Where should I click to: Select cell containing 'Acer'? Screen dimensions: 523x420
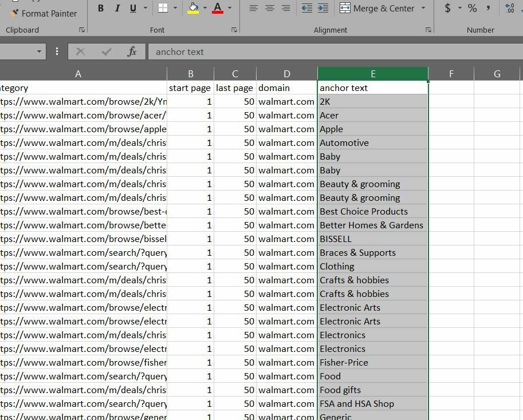tap(373, 115)
